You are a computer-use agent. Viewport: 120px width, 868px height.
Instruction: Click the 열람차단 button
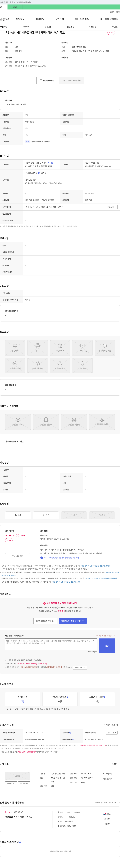[x=24, y=783]
